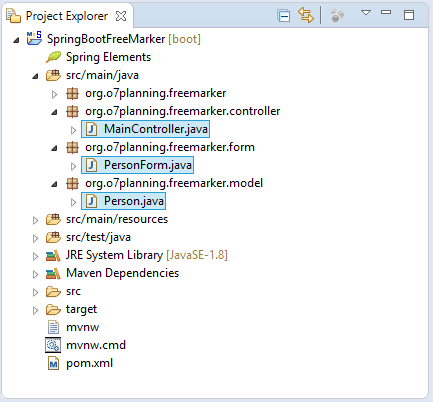Expand the org.o7planning.freemarker package
This screenshot has height=402, width=433.
pos(54,94)
